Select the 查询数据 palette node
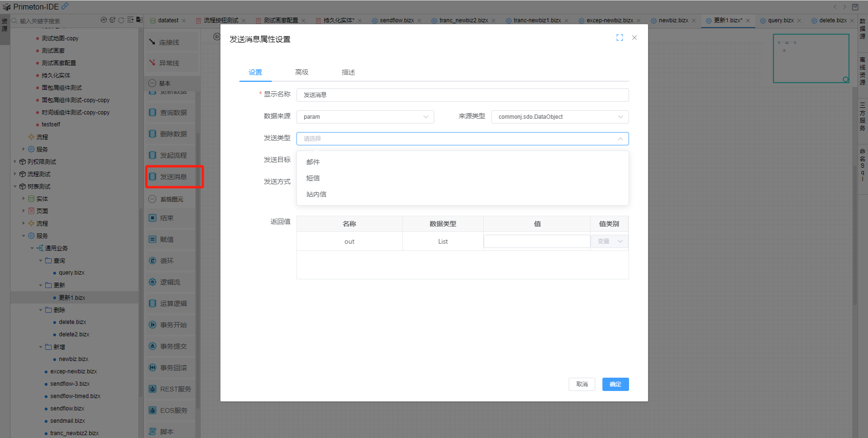868x438 pixels. [173, 113]
